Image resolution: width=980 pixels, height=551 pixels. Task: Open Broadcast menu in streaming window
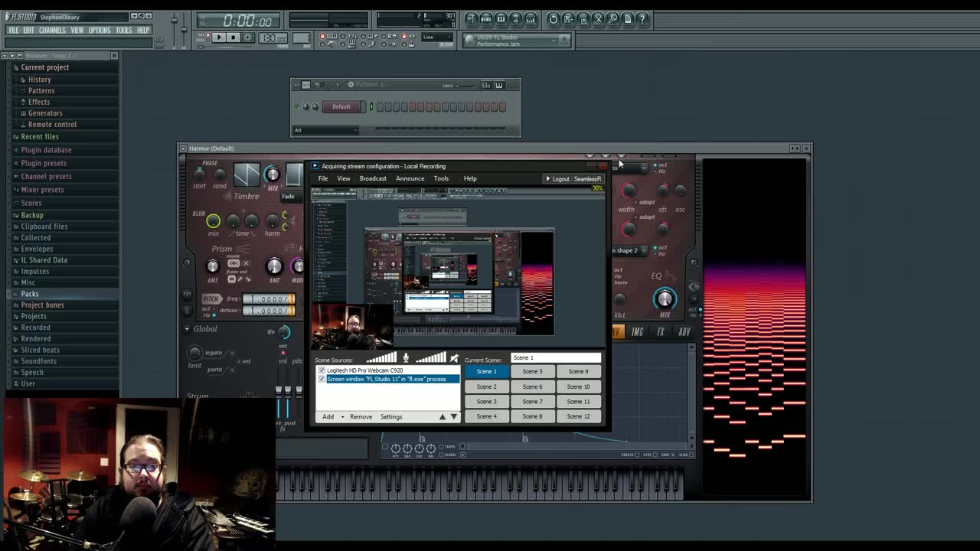[x=373, y=178]
